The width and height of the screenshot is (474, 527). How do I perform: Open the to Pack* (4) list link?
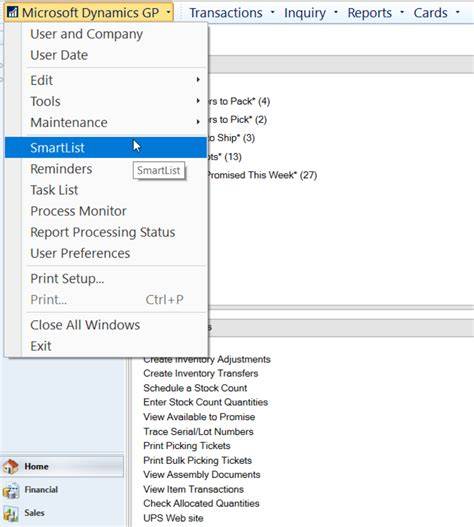pyautogui.click(x=239, y=101)
